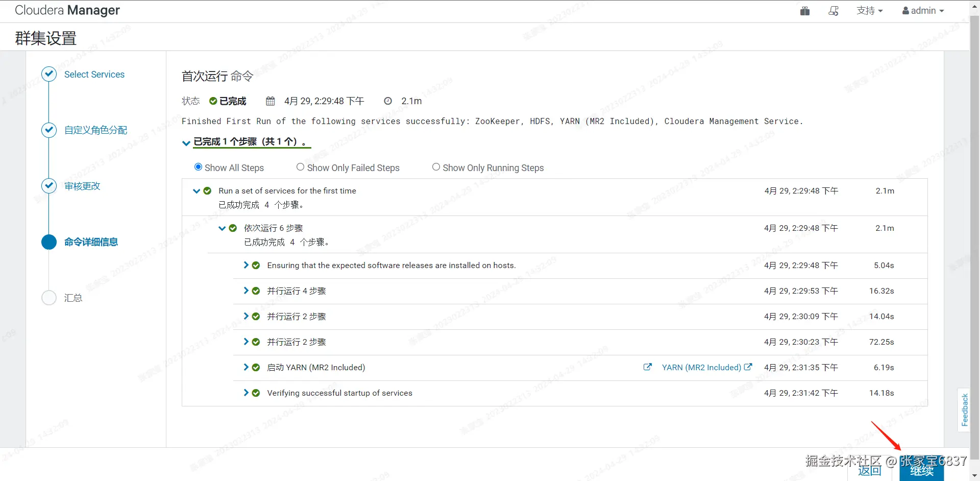This screenshot has height=481, width=980.
Task: Click the 命令详细信息 current step dot
Action: tap(49, 242)
